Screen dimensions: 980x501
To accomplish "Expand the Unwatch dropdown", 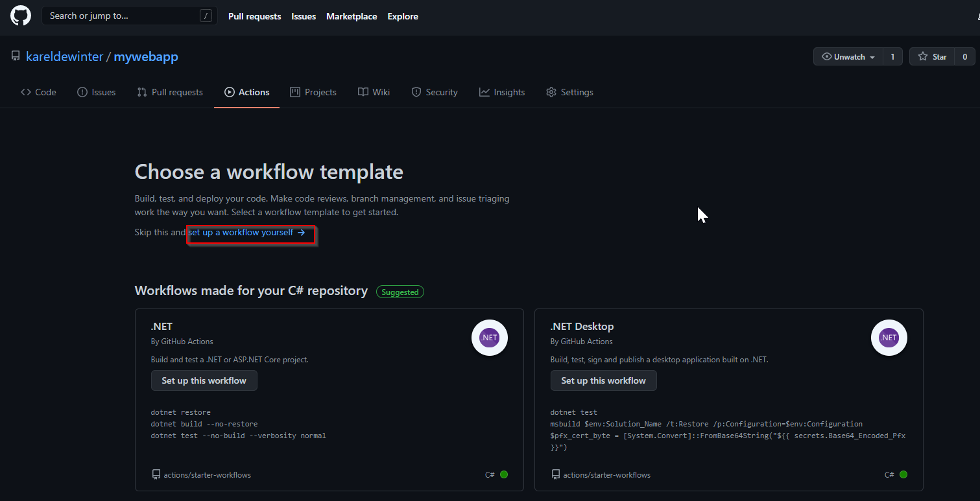I will tap(848, 57).
